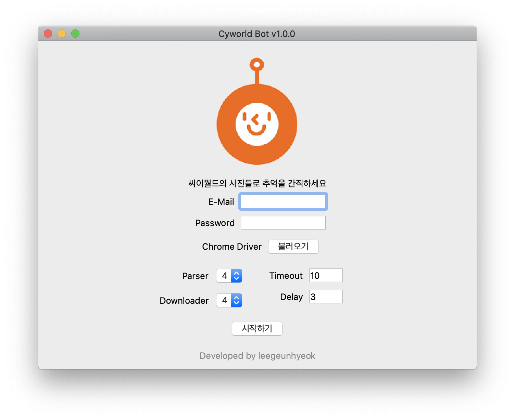Viewport: 515px width, 420px height.
Task: Start the bot with 시작하기 button
Action: 257,329
